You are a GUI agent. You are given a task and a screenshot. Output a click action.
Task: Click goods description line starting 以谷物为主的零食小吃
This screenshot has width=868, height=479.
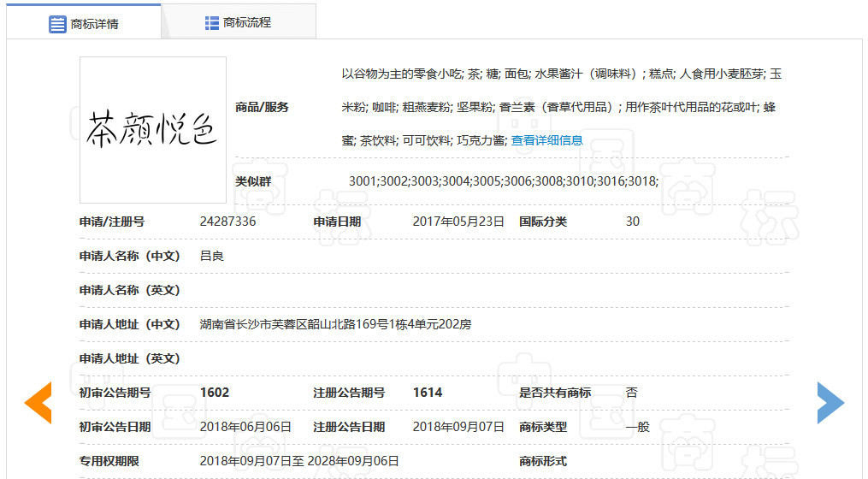[561, 74]
